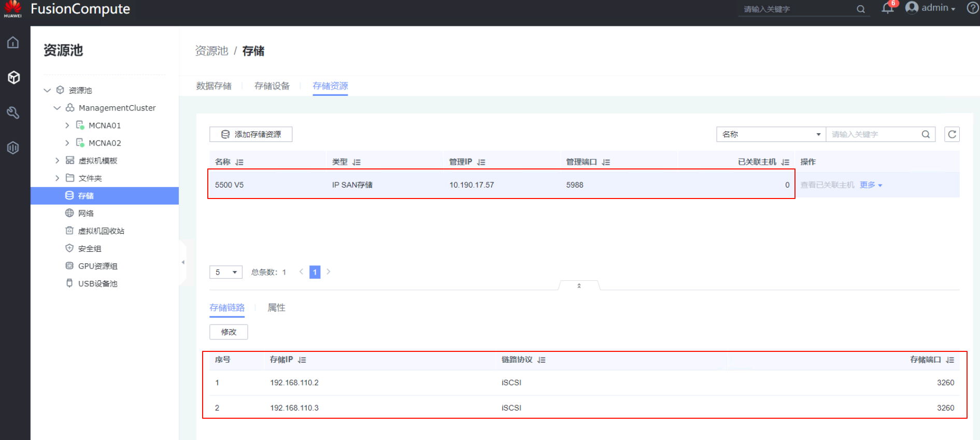Collapse the ManagementCluster tree node
Image resolution: width=980 pixels, height=440 pixels.
pos(57,108)
